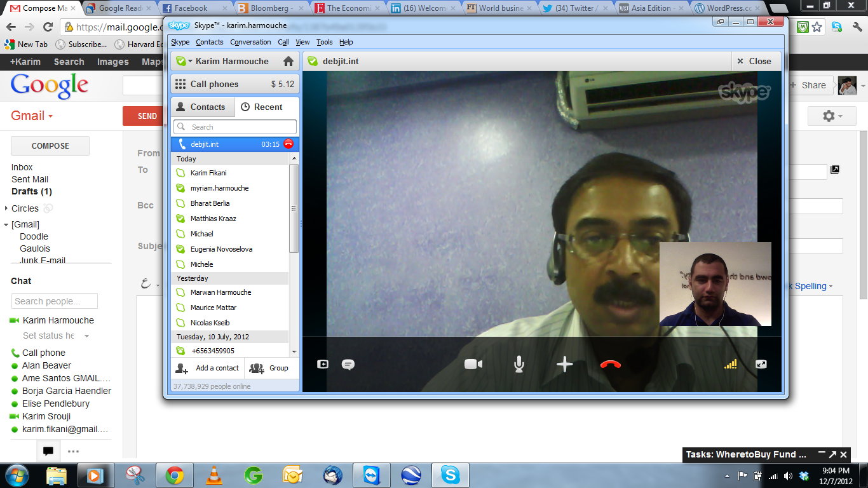
Task: Hang up debjit.int from the list row
Action: (x=288, y=144)
